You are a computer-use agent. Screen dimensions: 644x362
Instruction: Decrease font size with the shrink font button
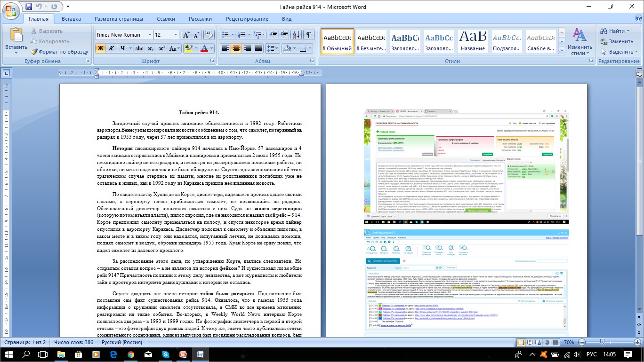pos(196,35)
